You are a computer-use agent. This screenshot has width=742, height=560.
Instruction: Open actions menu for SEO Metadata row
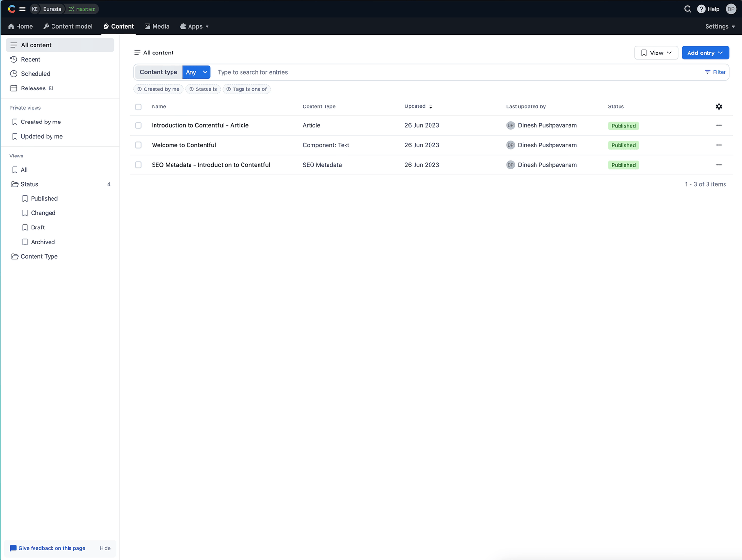click(719, 165)
